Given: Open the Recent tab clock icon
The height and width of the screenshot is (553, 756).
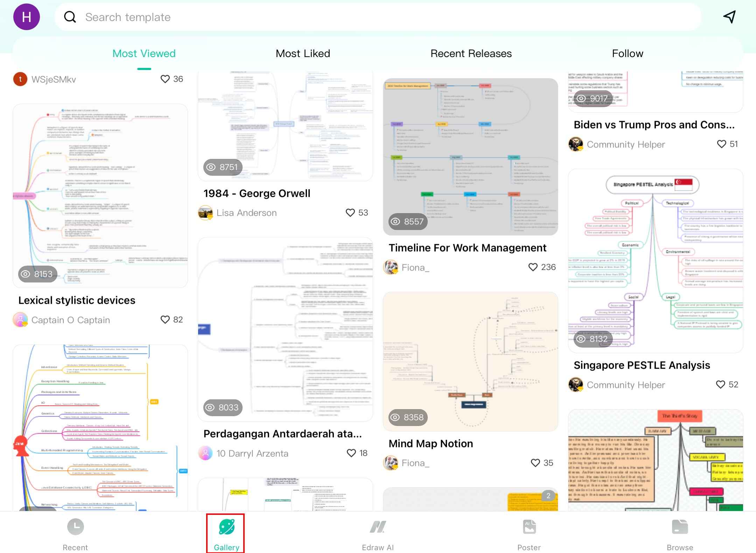Looking at the screenshot, I should click(75, 527).
